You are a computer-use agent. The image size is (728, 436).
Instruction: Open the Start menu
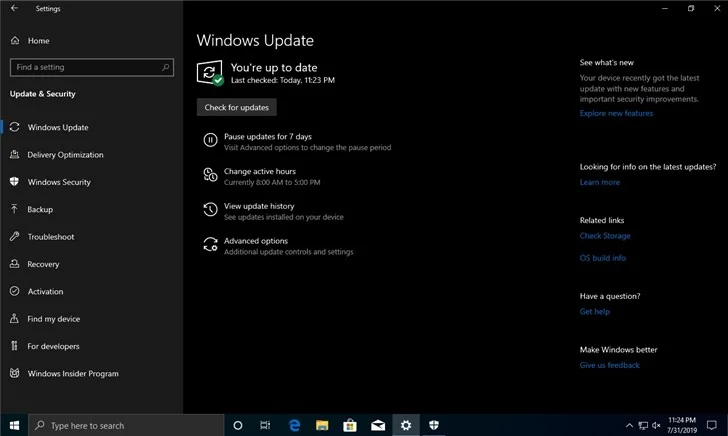(14, 425)
